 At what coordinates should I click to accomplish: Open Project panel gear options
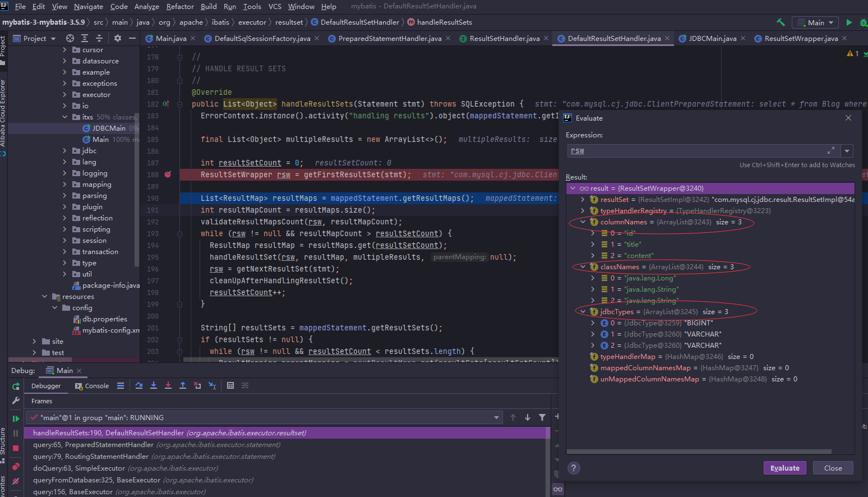click(118, 38)
